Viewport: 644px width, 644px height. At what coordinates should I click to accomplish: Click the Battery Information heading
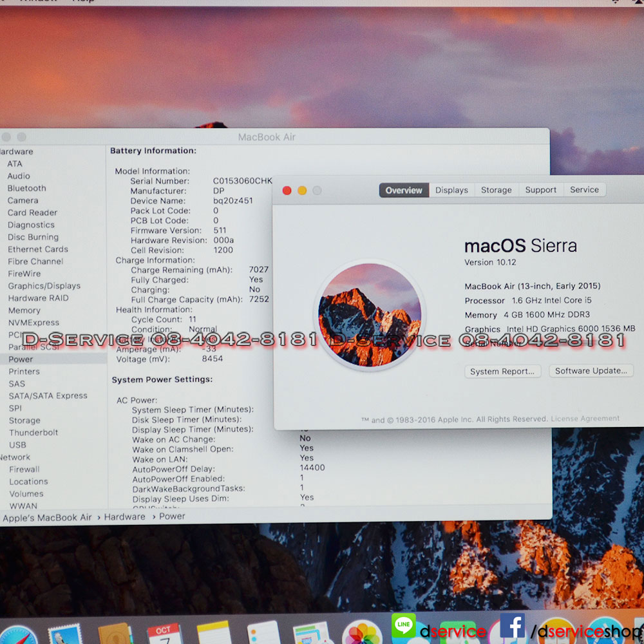click(153, 151)
